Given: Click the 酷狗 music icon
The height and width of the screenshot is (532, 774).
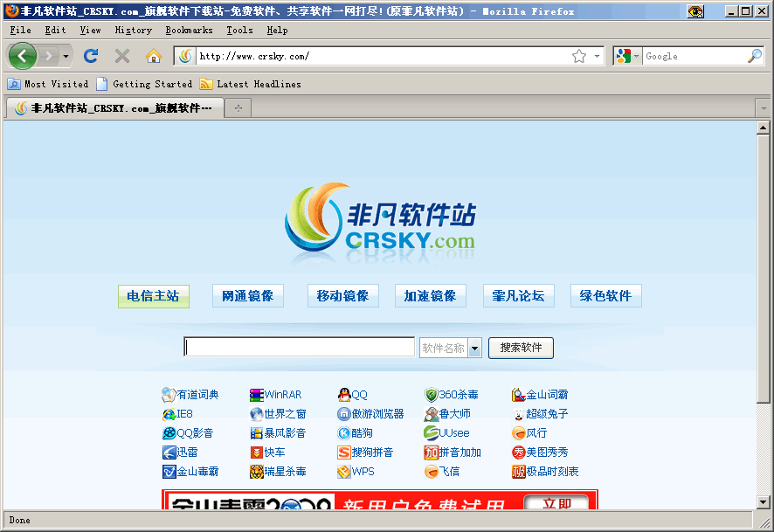Looking at the screenshot, I should [x=344, y=433].
